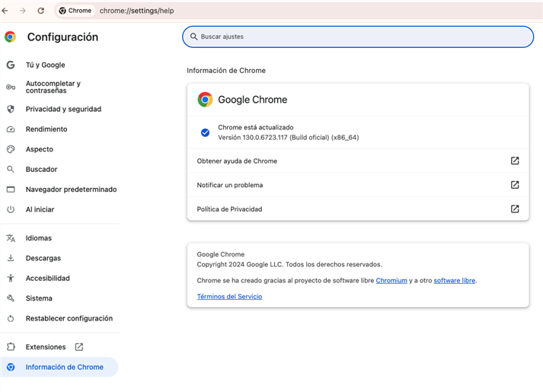Open the Chromium project link
The height and width of the screenshot is (392, 543).
coord(391,280)
